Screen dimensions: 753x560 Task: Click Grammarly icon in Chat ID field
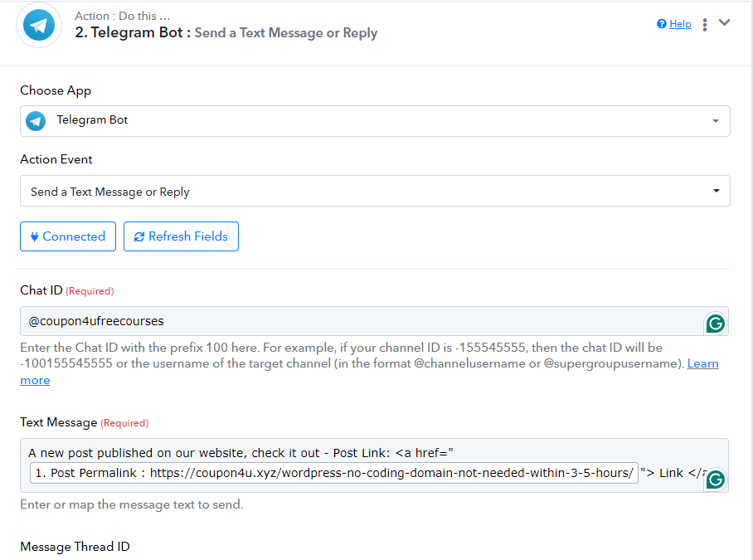715,324
